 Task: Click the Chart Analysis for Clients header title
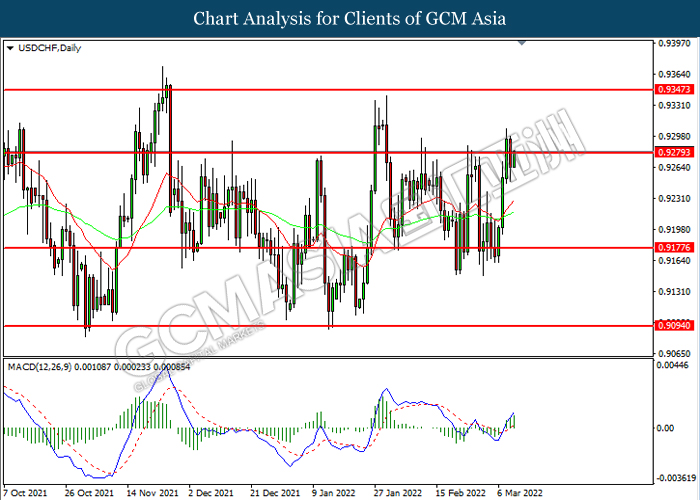pos(350,19)
